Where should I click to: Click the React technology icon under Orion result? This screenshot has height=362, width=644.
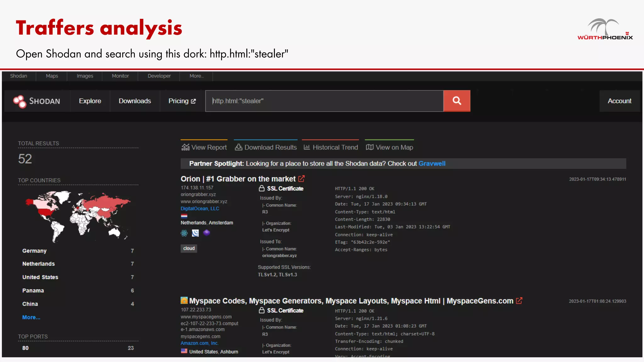coord(184,233)
